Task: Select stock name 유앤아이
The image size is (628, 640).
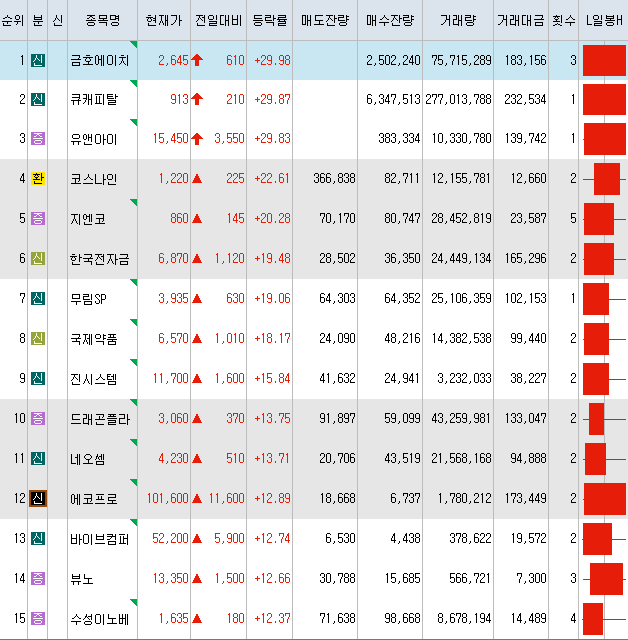Action: click(94, 139)
